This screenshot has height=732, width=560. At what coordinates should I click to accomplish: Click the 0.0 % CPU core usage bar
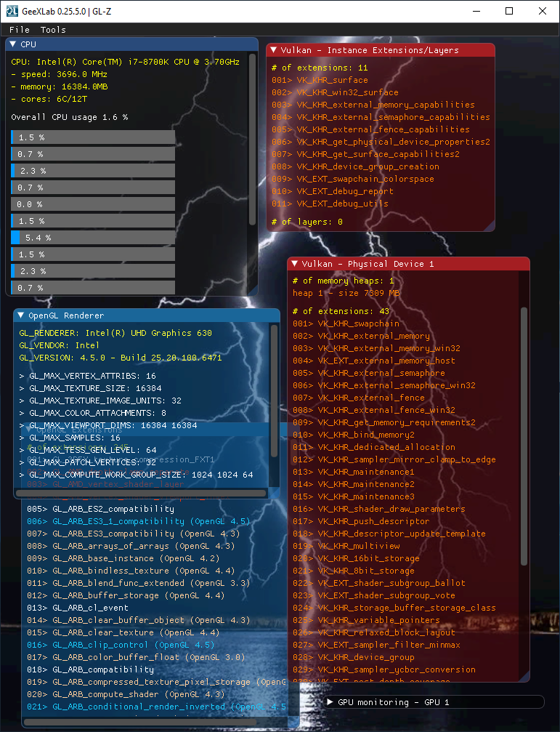(x=93, y=204)
